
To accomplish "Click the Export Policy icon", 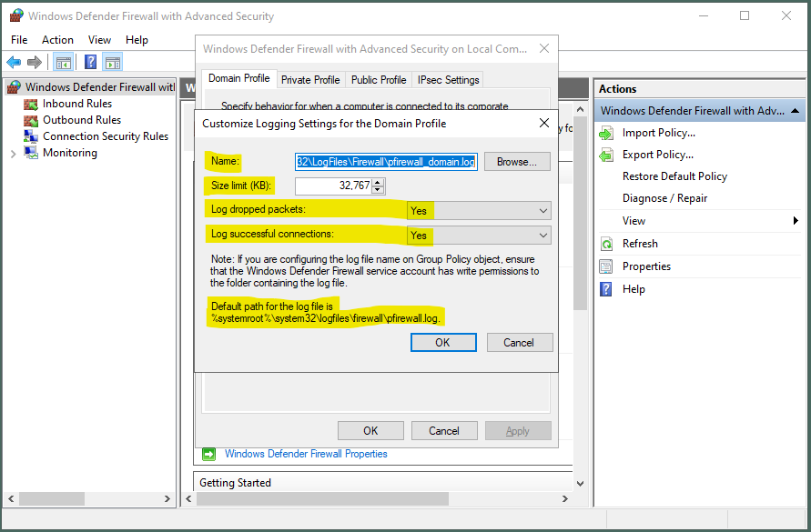I will point(606,155).
